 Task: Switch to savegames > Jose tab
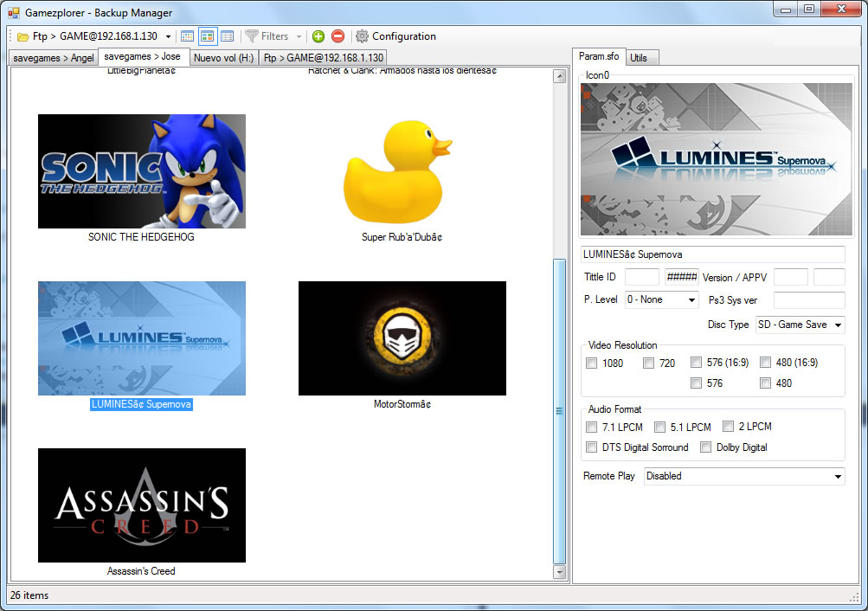[x=143, y=56]
